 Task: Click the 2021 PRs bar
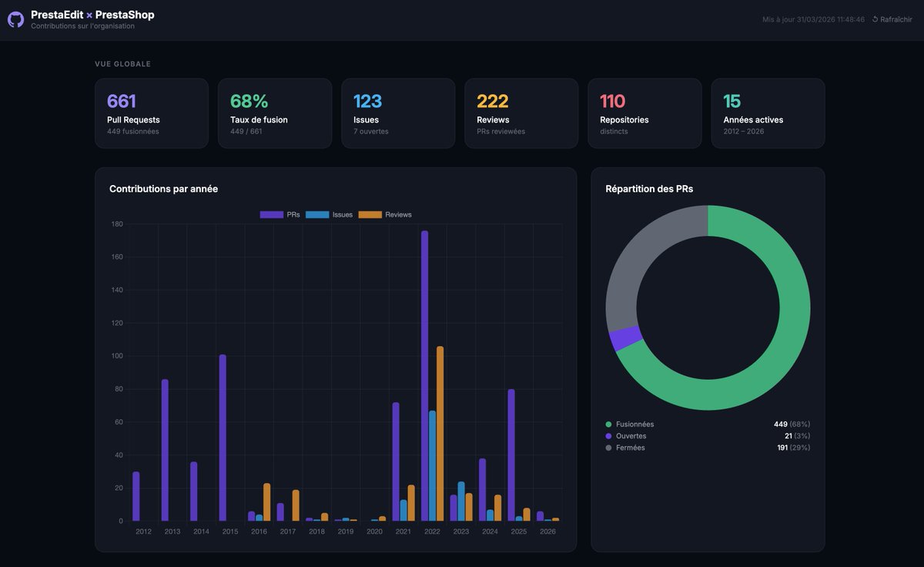(x=396, y=462)
